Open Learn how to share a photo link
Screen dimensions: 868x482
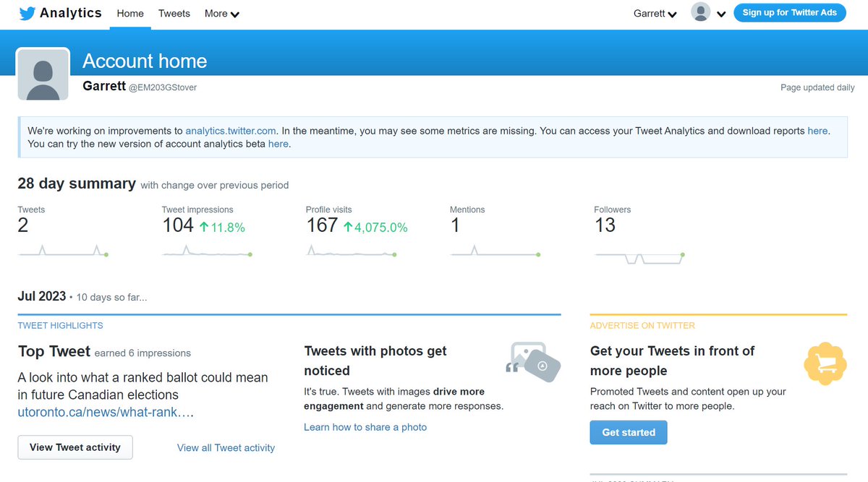pos(365,427)
